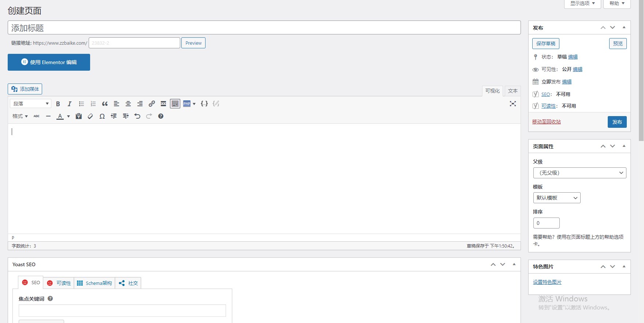Edit the 可见性 visibility via 编辑 link
The image size is (644, 323).
(x=578, y=69)
